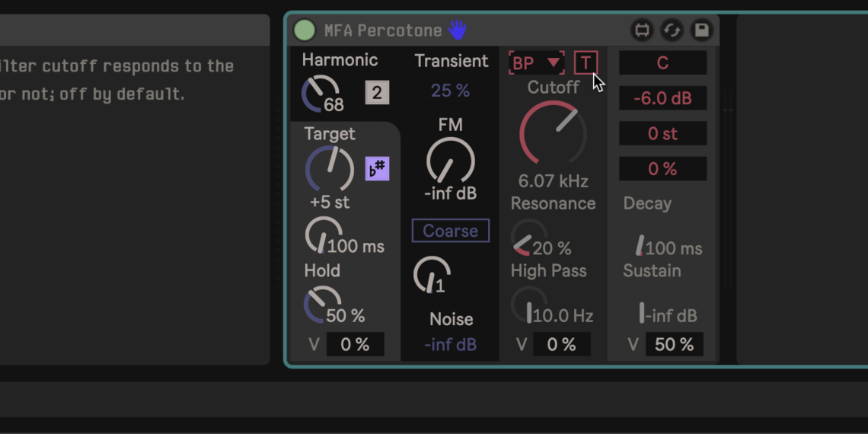Click the Coarse mode button
The image size is (868, 434).
(x=450, y=231)
